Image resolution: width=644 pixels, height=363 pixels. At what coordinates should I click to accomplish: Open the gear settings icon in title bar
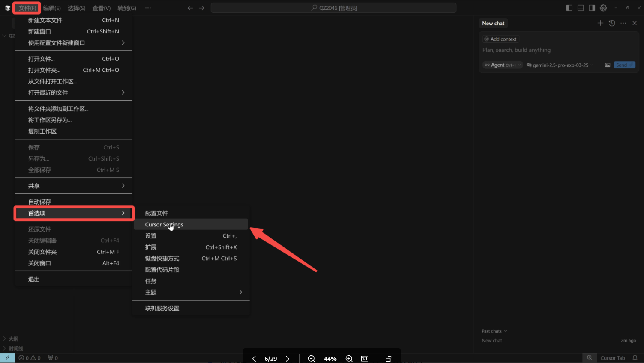pos(603,8)
